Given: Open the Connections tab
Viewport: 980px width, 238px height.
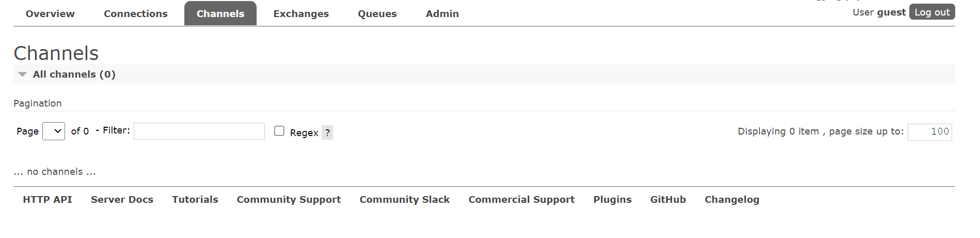Looking at the screenshot, I should click(x=136, y=13).
